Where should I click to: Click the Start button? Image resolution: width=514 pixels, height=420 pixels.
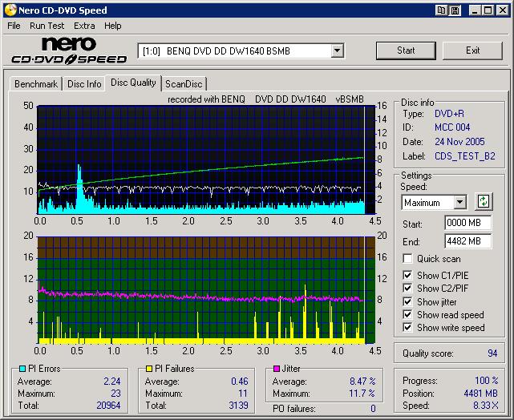click(x=406, y=50)
